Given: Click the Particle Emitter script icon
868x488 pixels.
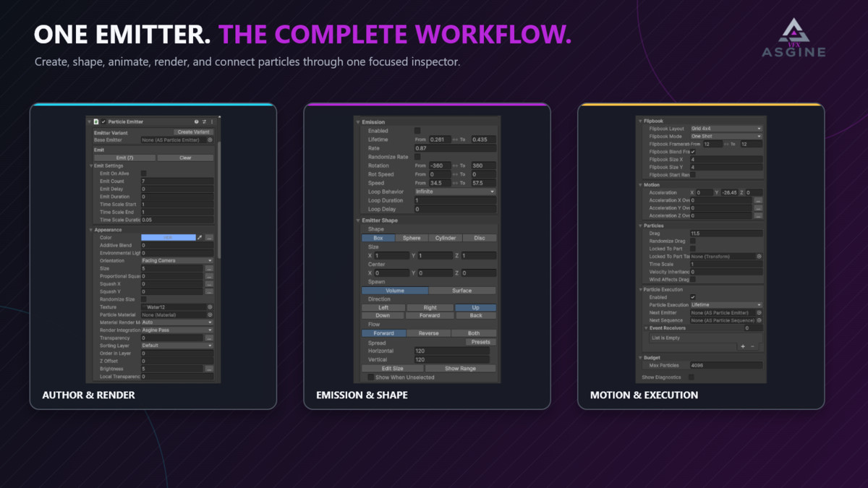Looking at the screenshot, I should (x=95, y=121).
